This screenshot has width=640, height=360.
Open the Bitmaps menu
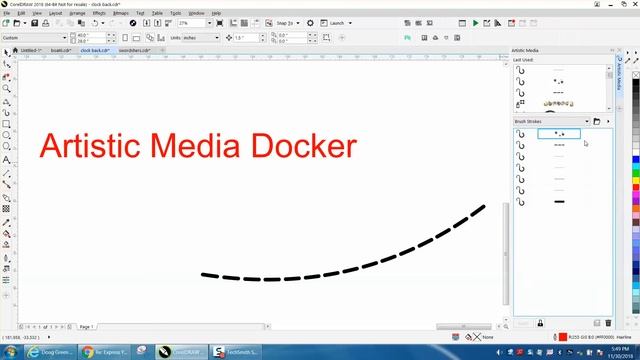point(121,13)
